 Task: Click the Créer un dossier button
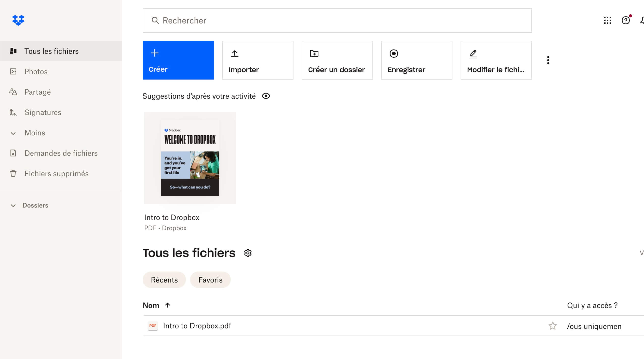click(337, 60)
